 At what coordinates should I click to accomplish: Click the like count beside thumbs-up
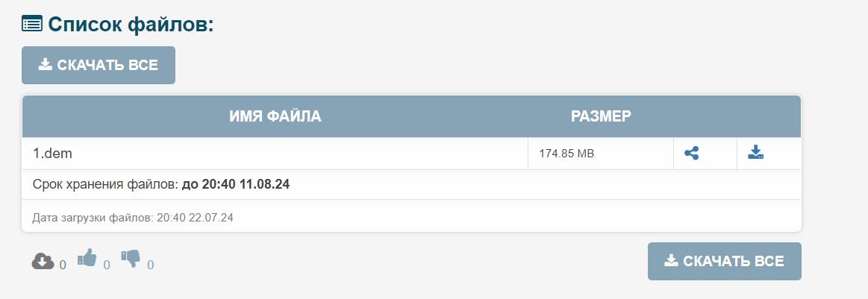[x=107, y=264]
